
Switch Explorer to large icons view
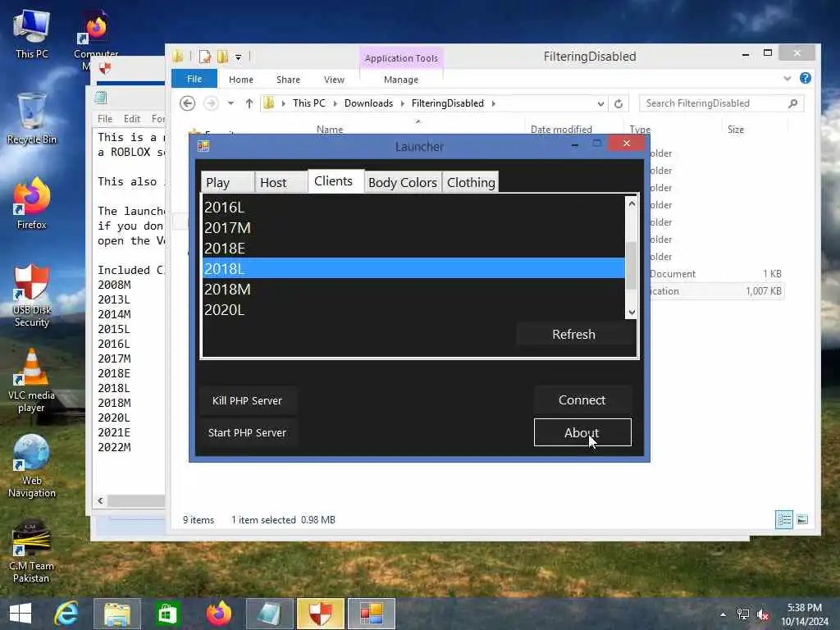tap(802, 519)
